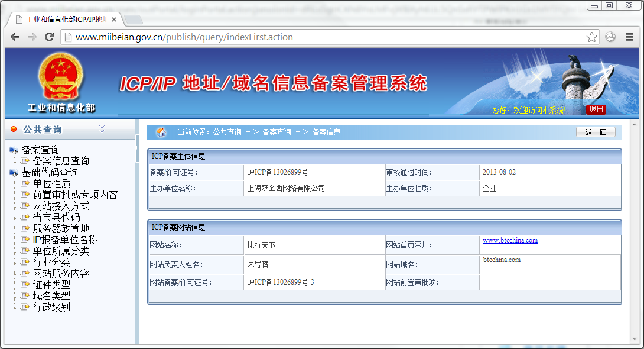Viewport: 644px width, 349px height.
Task: Click the 上海萨图西网络有限公司 company name
Action: [x=286, y=188]
